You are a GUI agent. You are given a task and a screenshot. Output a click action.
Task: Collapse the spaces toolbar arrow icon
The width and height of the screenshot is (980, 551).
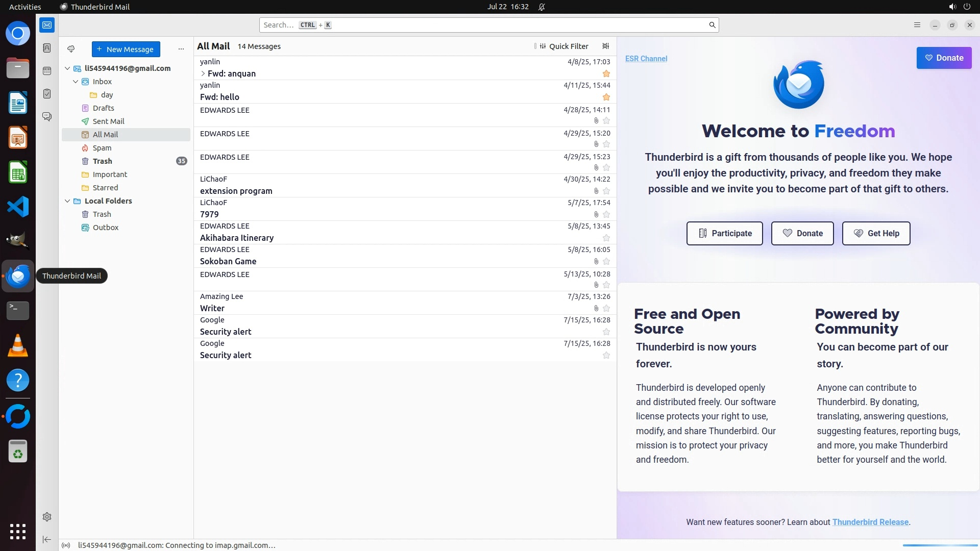47,539
